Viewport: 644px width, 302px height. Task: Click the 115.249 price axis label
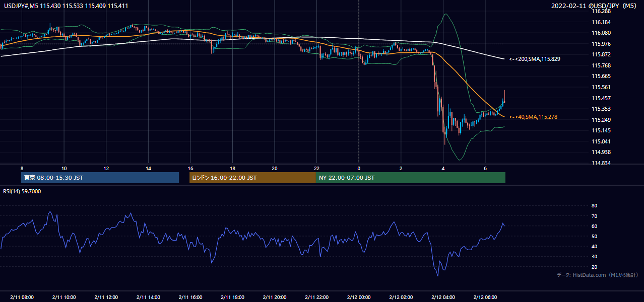[x=601, y=120]
